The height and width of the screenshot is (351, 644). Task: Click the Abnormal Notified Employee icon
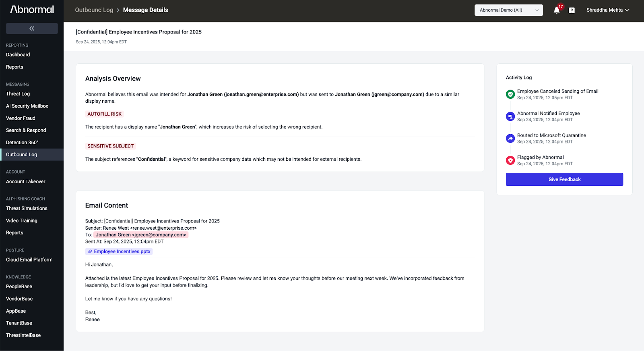point(510,116)
